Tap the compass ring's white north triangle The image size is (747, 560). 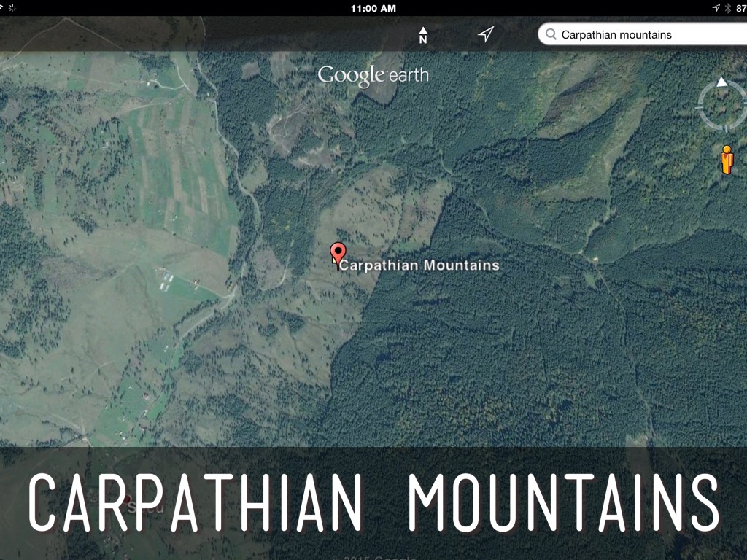pos(722,82)
